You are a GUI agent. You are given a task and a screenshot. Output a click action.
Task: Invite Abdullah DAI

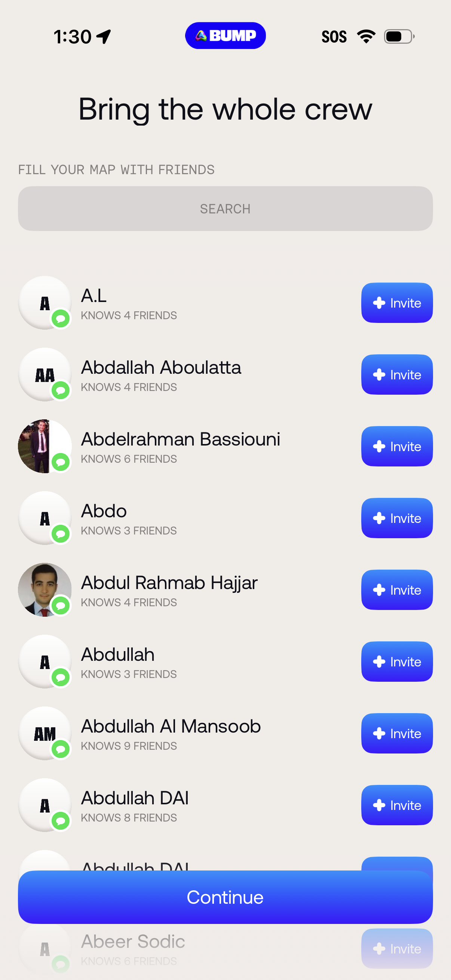(396, 805)
